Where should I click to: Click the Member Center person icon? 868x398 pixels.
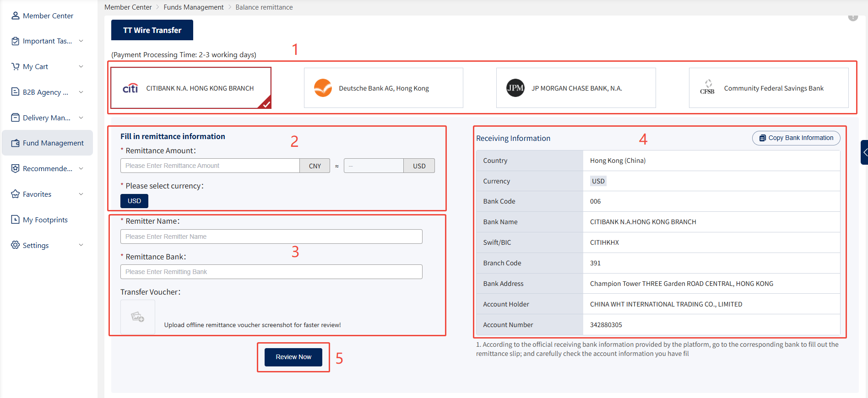pyautogui.click(x=16, y=16)
